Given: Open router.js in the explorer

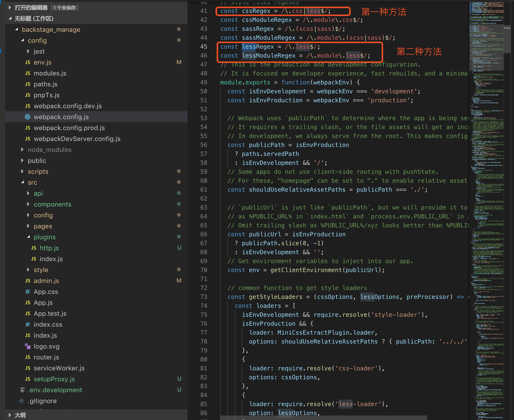Looking at the screenshot, I should click(x=46, y=357).
